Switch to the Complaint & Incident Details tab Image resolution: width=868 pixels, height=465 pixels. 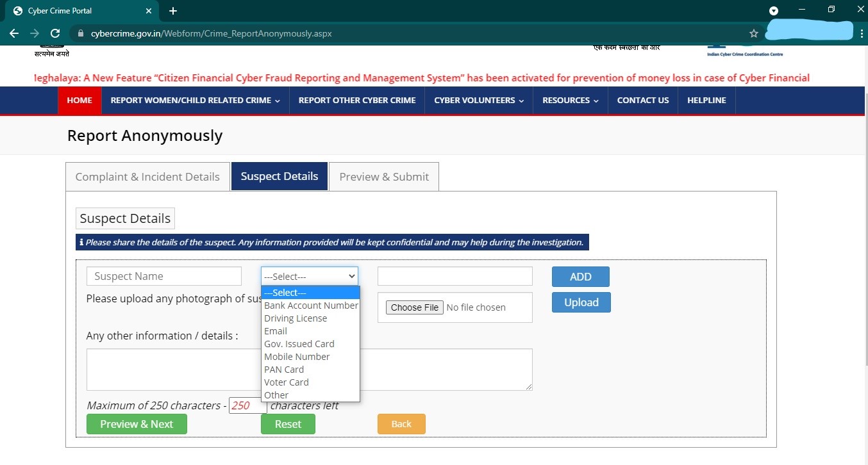(x=147, y=176)
